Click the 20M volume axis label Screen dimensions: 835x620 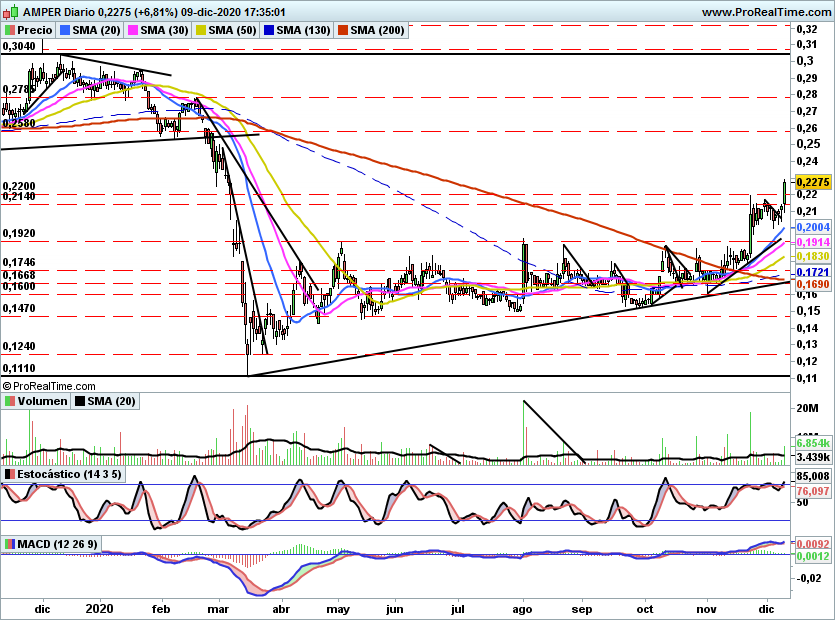[x=807, y=409]
